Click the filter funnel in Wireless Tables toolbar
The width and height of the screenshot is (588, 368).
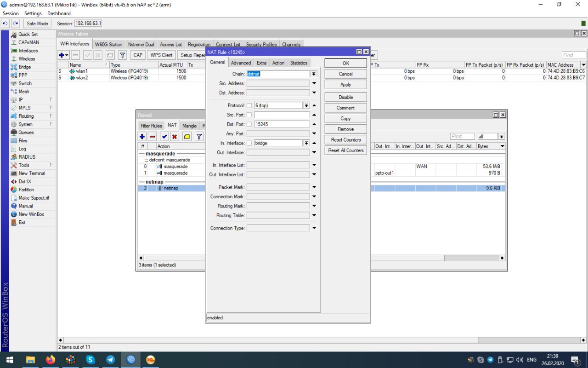pyautogui.click(x=122, y=55)
